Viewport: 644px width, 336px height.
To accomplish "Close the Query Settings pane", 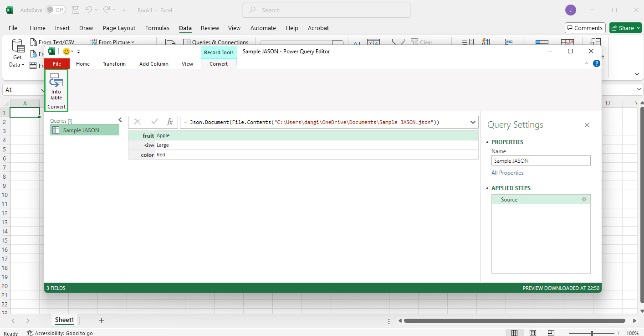I will 587,125.
